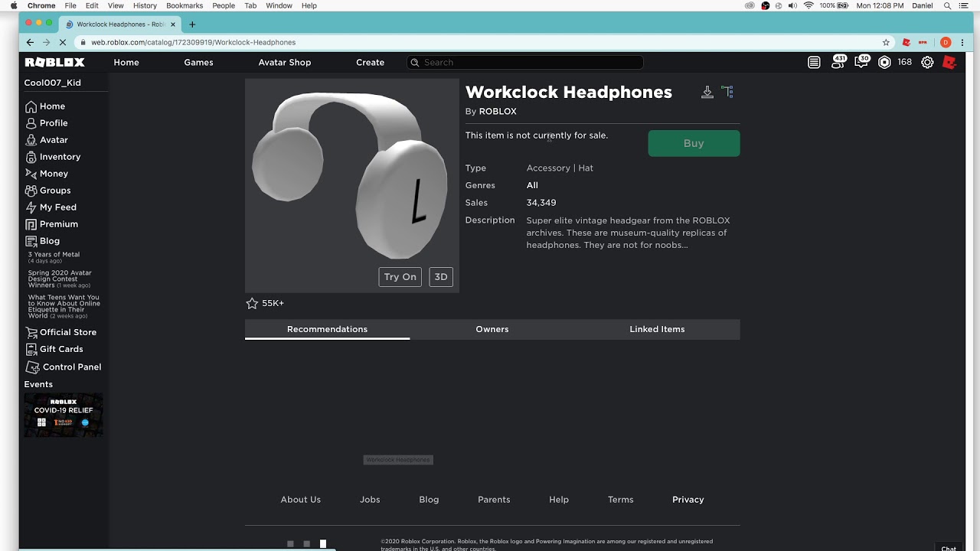The height and width of the screenshot is (551, 980).
Task: Open the Games nav item
Action: point(198,63)
